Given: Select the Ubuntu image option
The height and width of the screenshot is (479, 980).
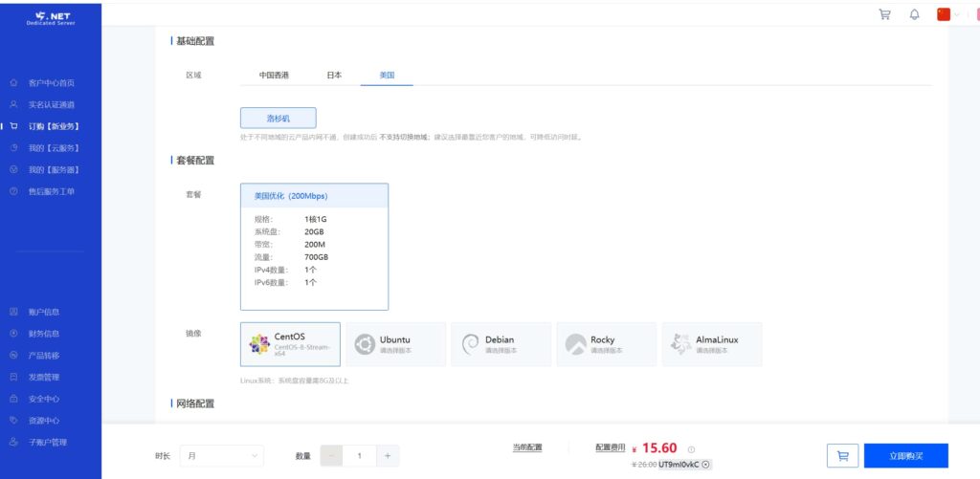Looking at the screenshot, I should (395, 344).
